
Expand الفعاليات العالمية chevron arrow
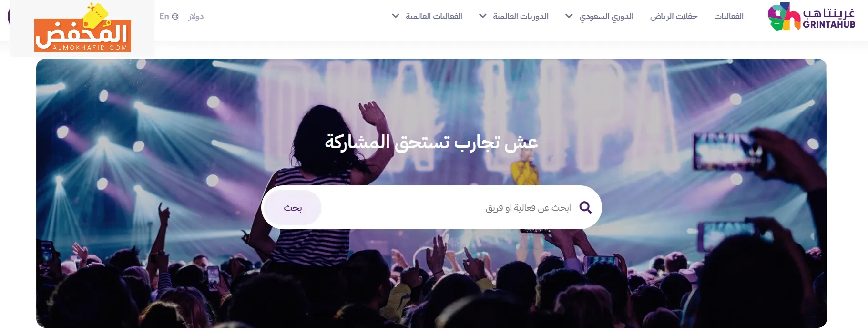(395, 16)
